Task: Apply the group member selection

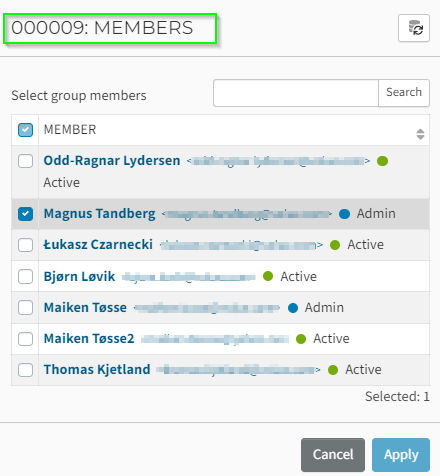Action: [x=401, y=455]
